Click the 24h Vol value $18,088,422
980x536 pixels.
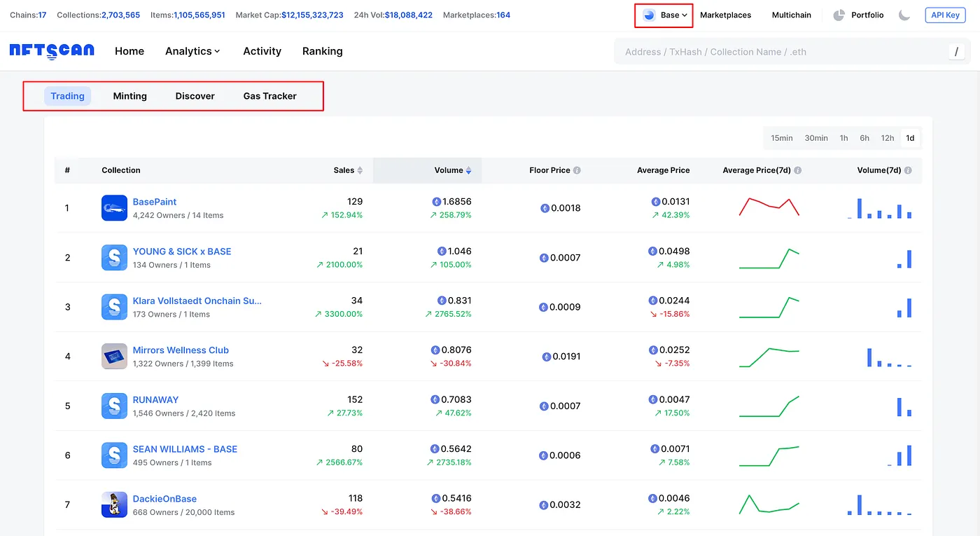coord(409,15)
